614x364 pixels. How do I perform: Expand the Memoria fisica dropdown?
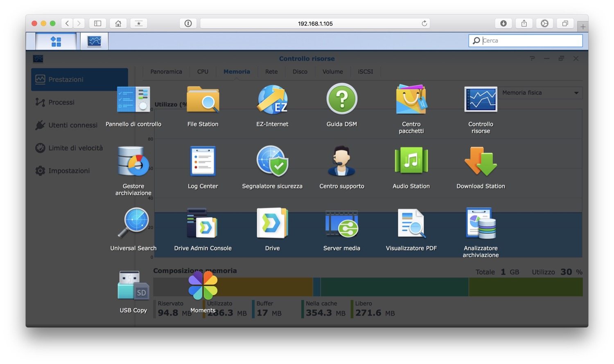click(x=540, y=93)
